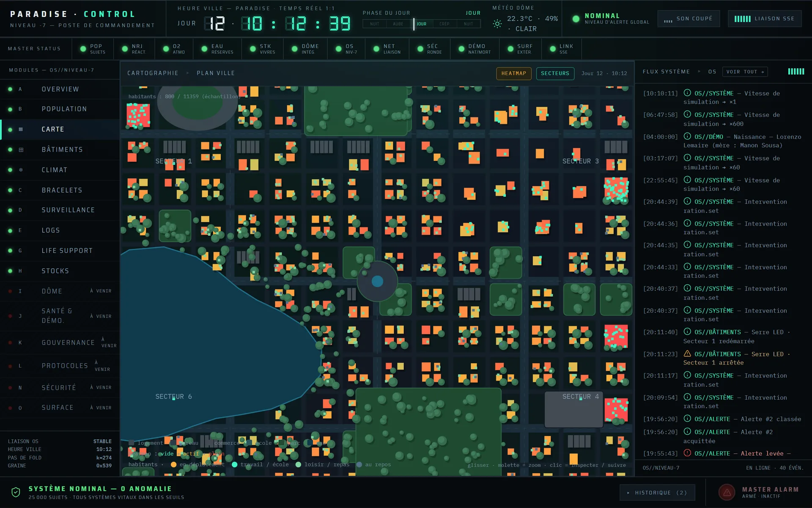The width and height of the screenshot is (812, 508).
Task: Open the Sécurité module marked à venir
Action: coord(60,387)
